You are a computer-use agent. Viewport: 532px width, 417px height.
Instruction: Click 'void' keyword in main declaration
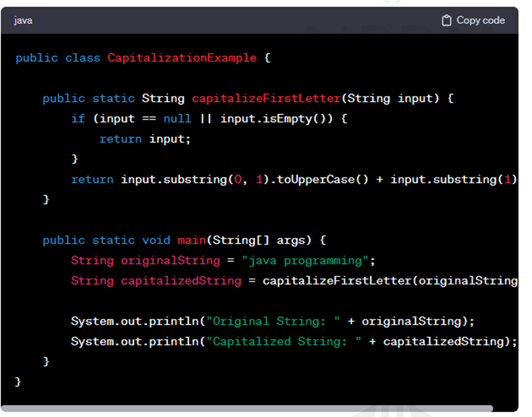pyautogui.click(x=156, y=240)
